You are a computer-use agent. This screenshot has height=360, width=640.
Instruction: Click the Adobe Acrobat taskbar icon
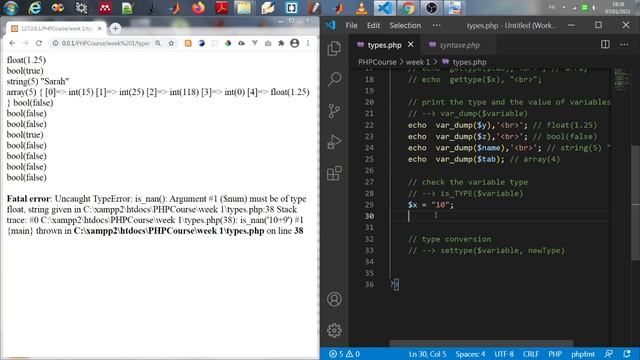pyautogui.click(x=222, y=8)
